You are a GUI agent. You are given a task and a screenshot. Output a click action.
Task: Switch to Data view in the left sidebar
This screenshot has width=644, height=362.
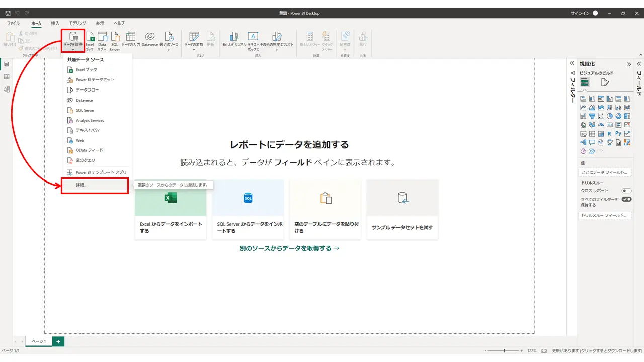(7, 77)
